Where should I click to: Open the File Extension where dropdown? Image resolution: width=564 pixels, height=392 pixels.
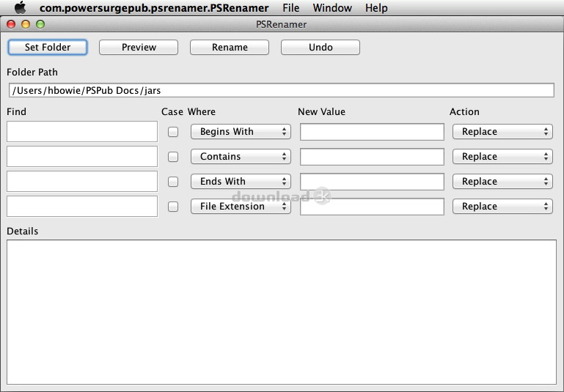(x=241, y=207)
